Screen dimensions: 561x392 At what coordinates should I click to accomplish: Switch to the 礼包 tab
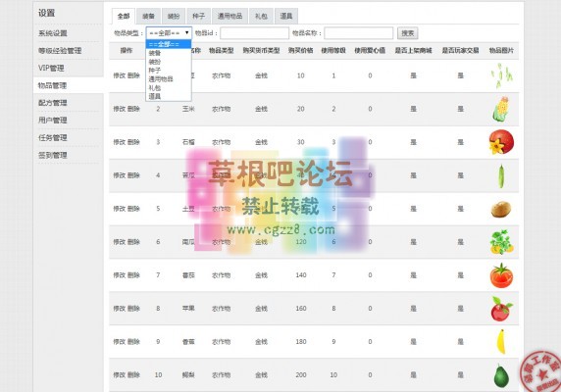pyautogui.click(x=261, y=16)
